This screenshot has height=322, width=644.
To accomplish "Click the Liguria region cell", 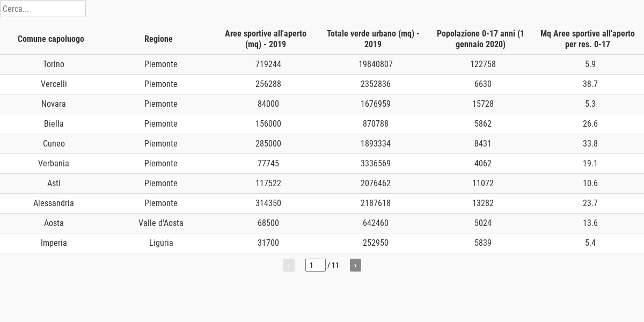I will pyautogui.click(x=161, y=243).
